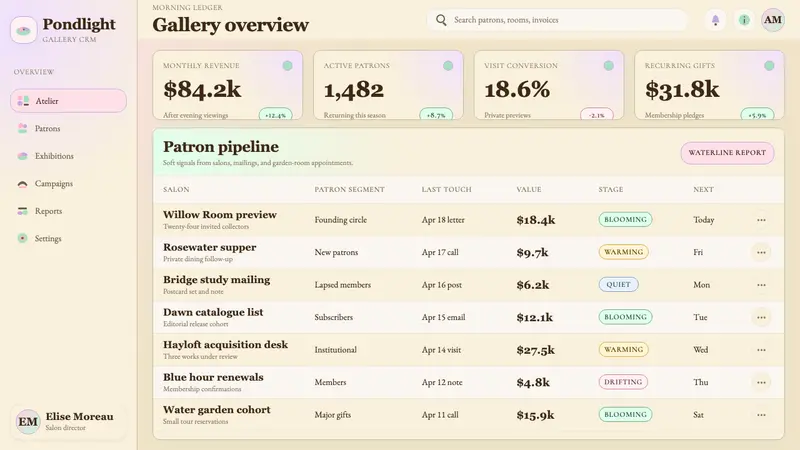Click the Settings sidebar icon
Viewport: 800px width, 450px height.
click(x=22, y=238)
